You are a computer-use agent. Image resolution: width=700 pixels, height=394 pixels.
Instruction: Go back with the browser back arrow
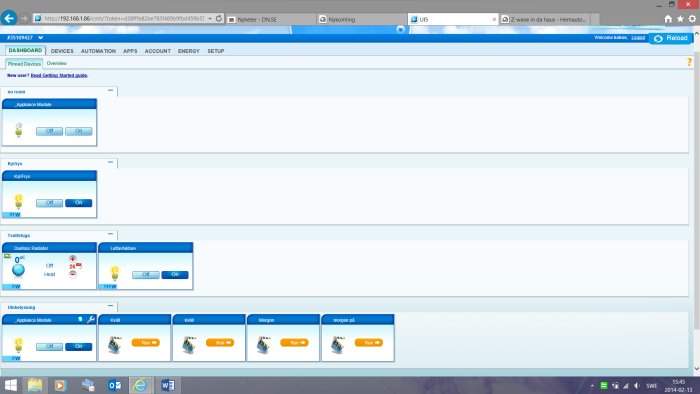(x=8, y=18)
